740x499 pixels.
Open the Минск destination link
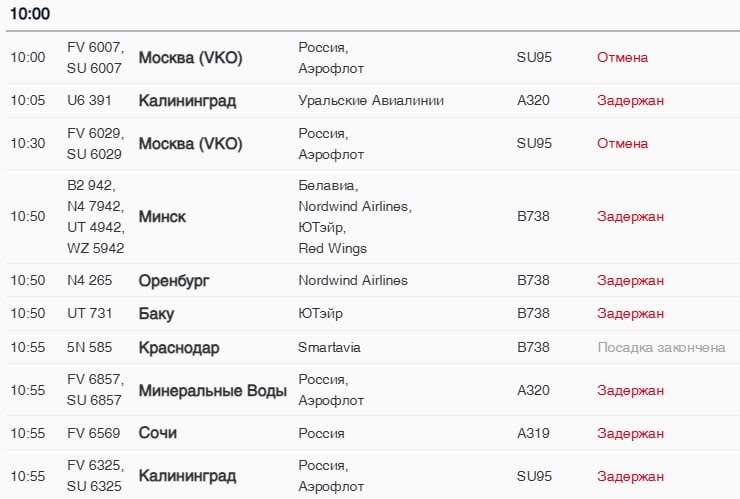point(162,217)
